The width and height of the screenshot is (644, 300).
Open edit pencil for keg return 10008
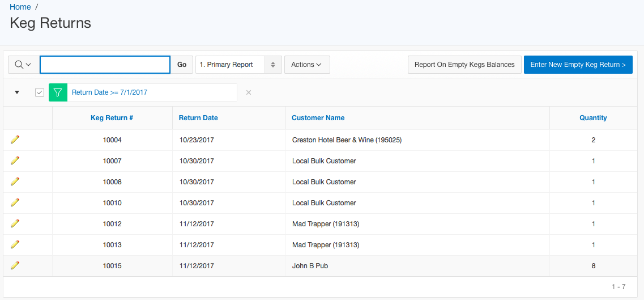click(x=15, y=181)
